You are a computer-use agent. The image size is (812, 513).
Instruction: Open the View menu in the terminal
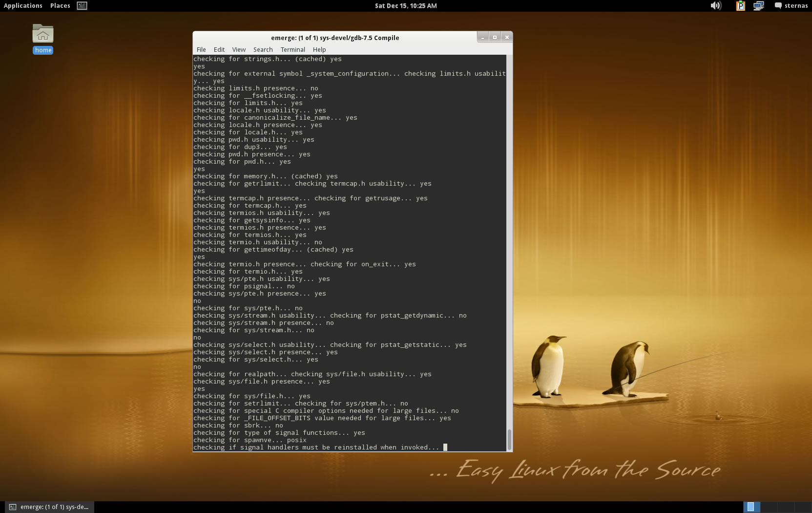(x=239, y=49)
